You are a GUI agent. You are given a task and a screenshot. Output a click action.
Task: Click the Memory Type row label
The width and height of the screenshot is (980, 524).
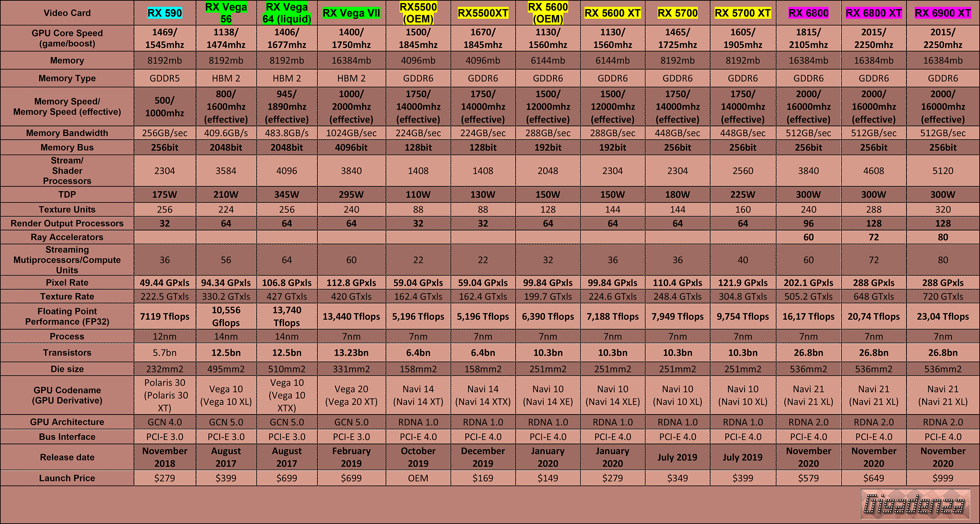click(67, 78)
